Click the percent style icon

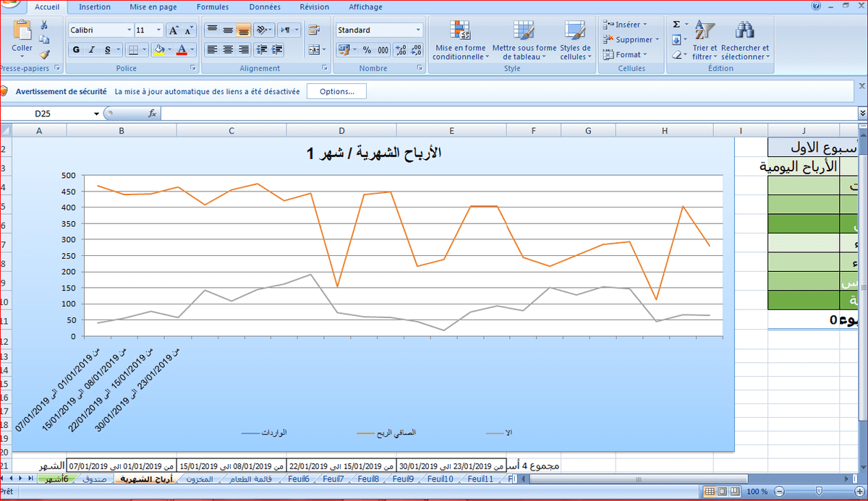tap(367, 50)
